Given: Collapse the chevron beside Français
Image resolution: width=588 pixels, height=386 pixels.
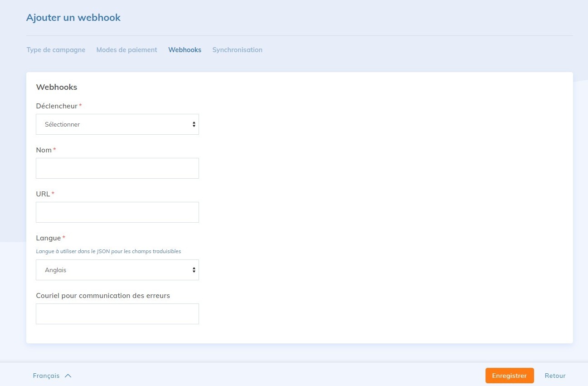Looking at the screenshot, I should [x=68, y=375].
